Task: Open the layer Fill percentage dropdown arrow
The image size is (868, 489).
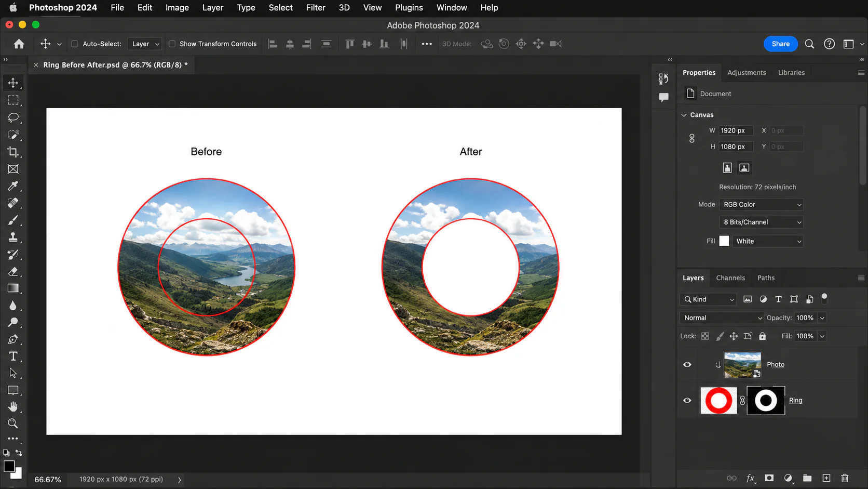Action: tap(822, 336)
